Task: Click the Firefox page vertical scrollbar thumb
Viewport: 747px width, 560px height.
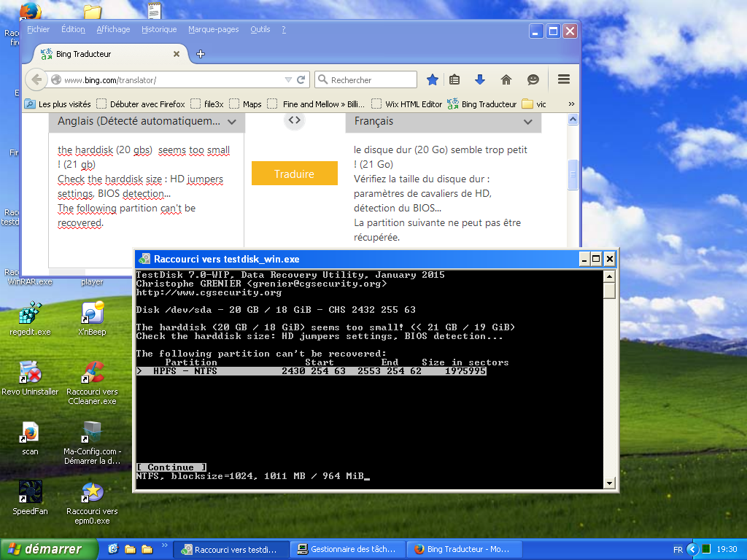Action: click(x=573, y=174)
